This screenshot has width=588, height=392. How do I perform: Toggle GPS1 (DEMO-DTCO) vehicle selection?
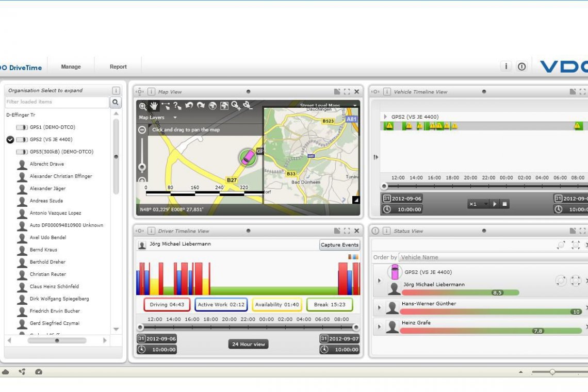coord(22,127)
